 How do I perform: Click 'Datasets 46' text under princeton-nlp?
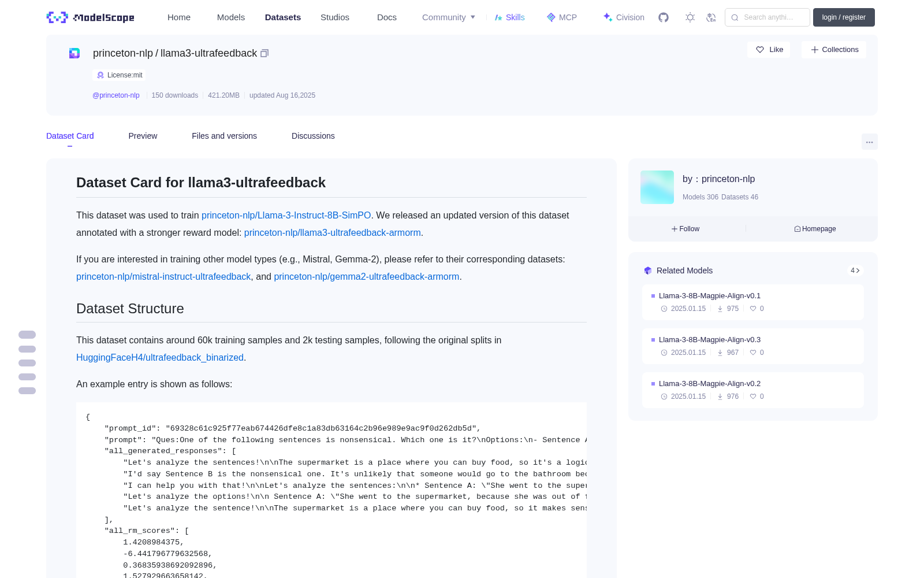tap(740, 197)
